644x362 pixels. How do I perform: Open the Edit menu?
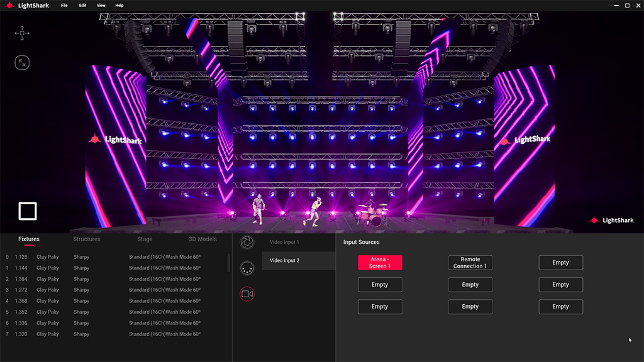point(83,6)
